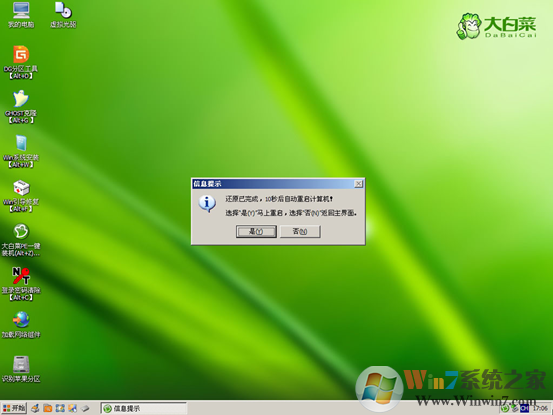This screenshot has width=553, height=415.
Task: Click the orange folder quick launch icon
Action: [48, 408]
